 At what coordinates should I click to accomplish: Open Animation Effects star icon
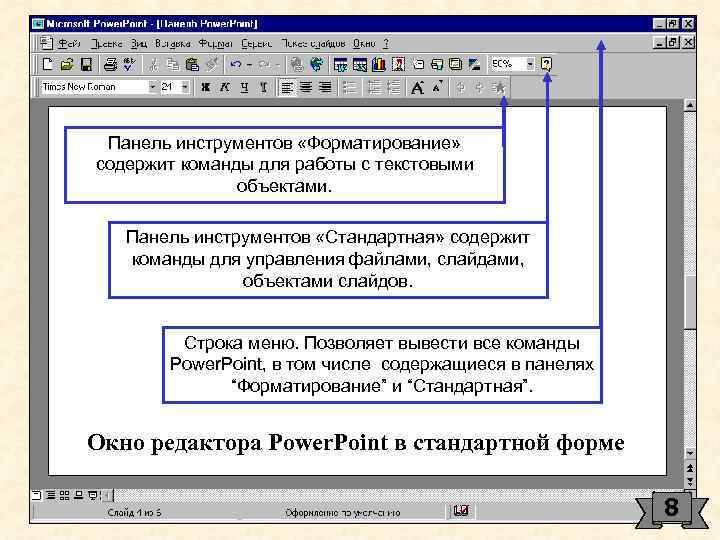(x=499, y=87)
